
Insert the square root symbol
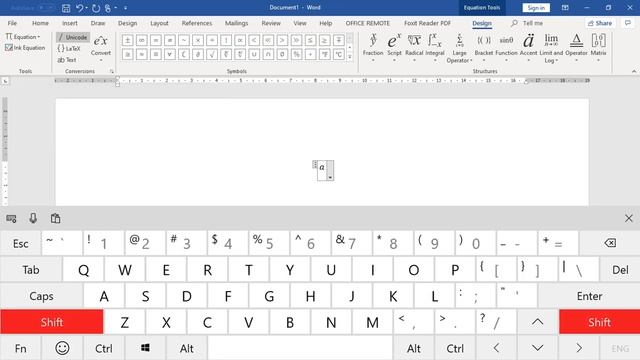[x=212, y=54]
